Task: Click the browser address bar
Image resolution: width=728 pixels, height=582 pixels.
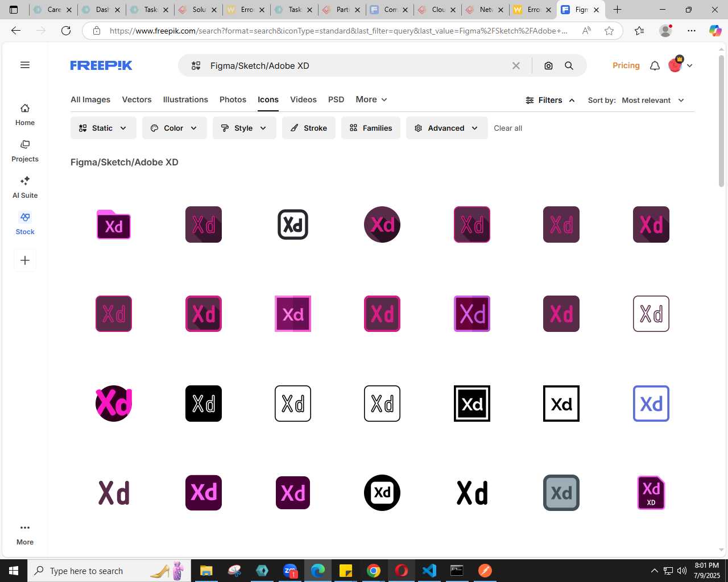Action: click(338, 31)
